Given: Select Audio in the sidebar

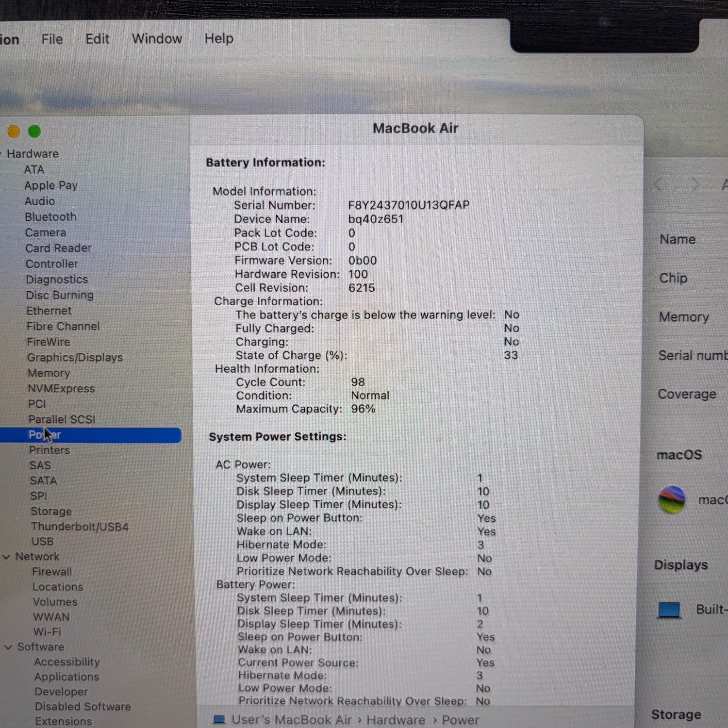Looking at the screenshot, I should [x=40, y=201].
